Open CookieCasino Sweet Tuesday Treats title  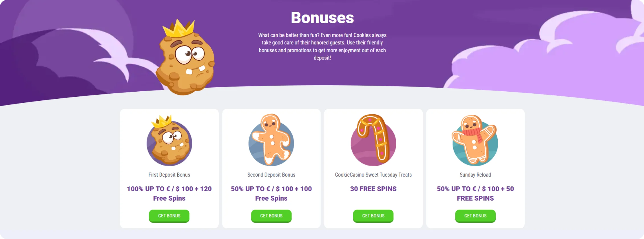pos(373,175)
